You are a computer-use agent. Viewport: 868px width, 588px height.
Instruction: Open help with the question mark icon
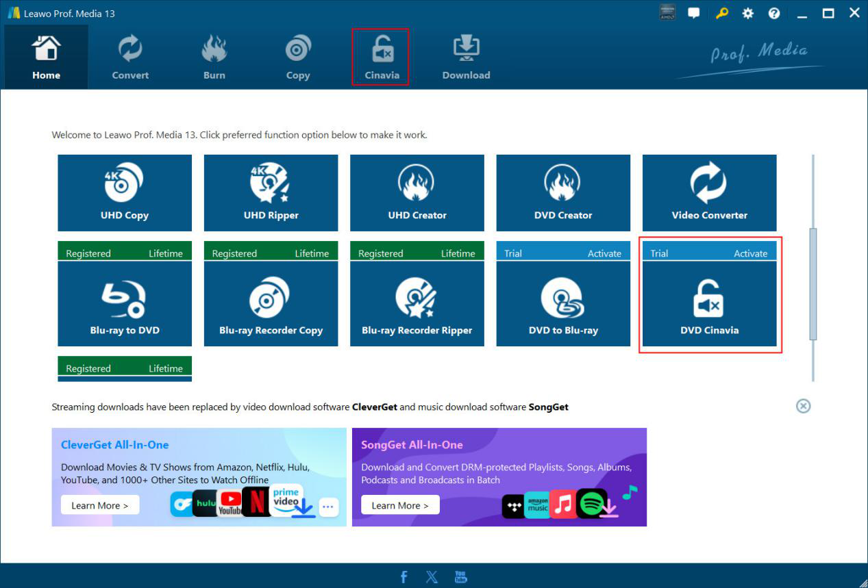[774, 13]
